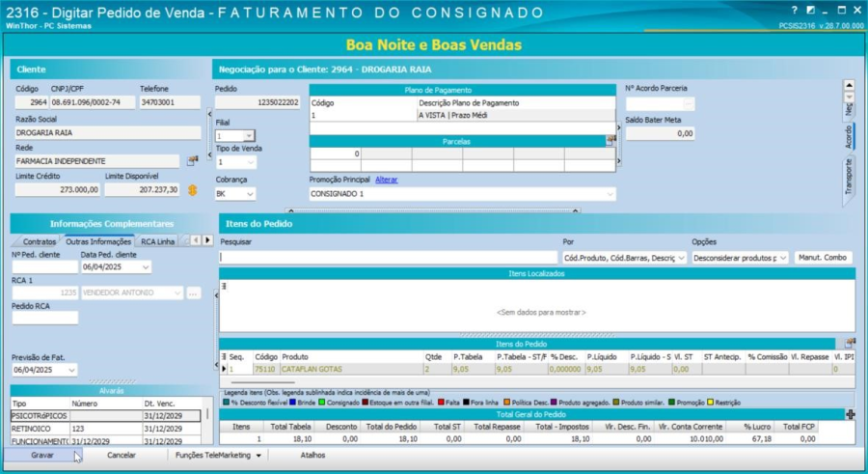Collapse the Cliente panel using the arrow beside Filial
Image resolution: width=868 pixels, height=474 pixels.
click(x=209, y=114)
